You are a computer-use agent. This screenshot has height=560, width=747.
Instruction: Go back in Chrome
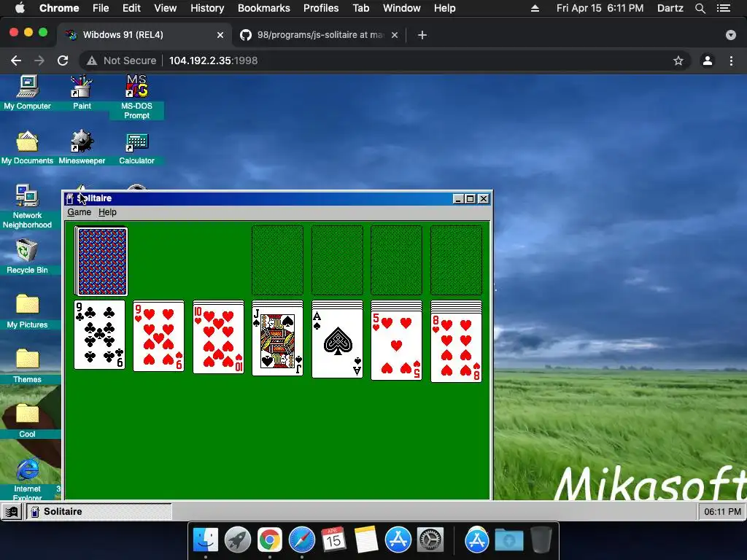click(16, 61)
